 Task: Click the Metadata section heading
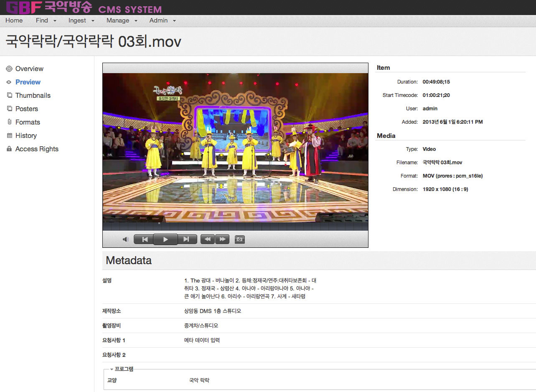pyautogui.click(x=129, y=260)
